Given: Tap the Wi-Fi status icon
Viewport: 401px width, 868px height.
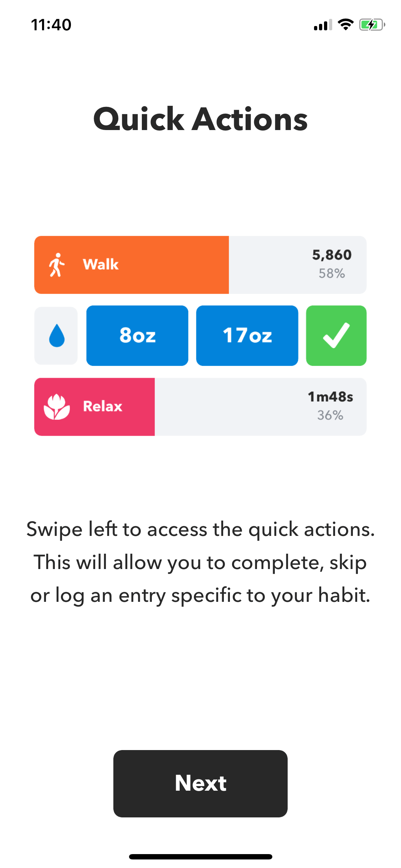Looking at the screenshot, I should (x=345, y=25).
